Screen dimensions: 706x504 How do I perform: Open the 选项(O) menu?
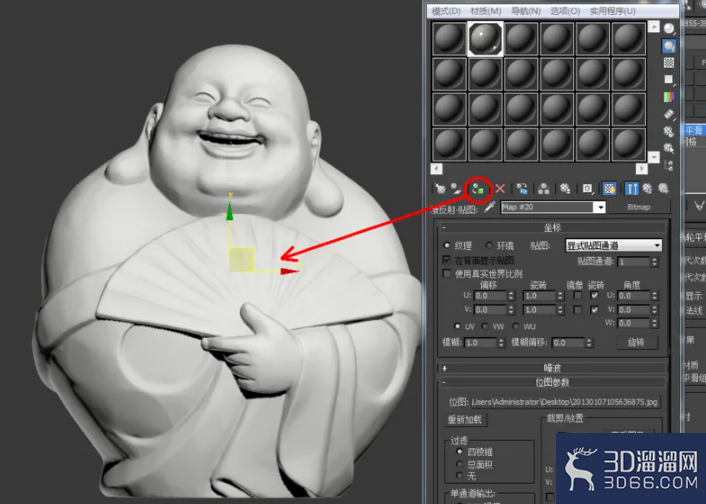click(x=565, y=11)
